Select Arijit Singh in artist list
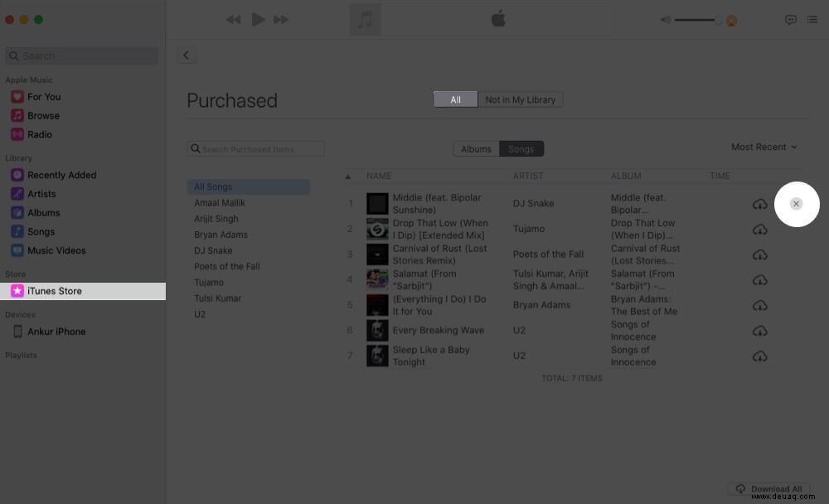 (x=216, y=218)
